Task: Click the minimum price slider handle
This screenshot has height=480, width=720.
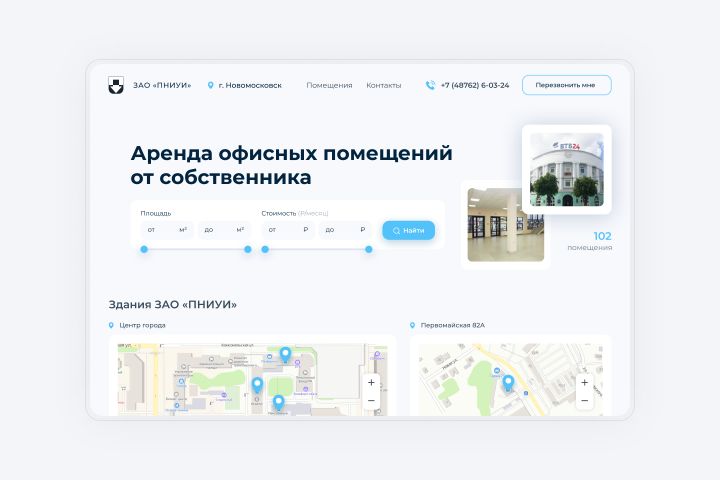Action: [x=265, y=249]
